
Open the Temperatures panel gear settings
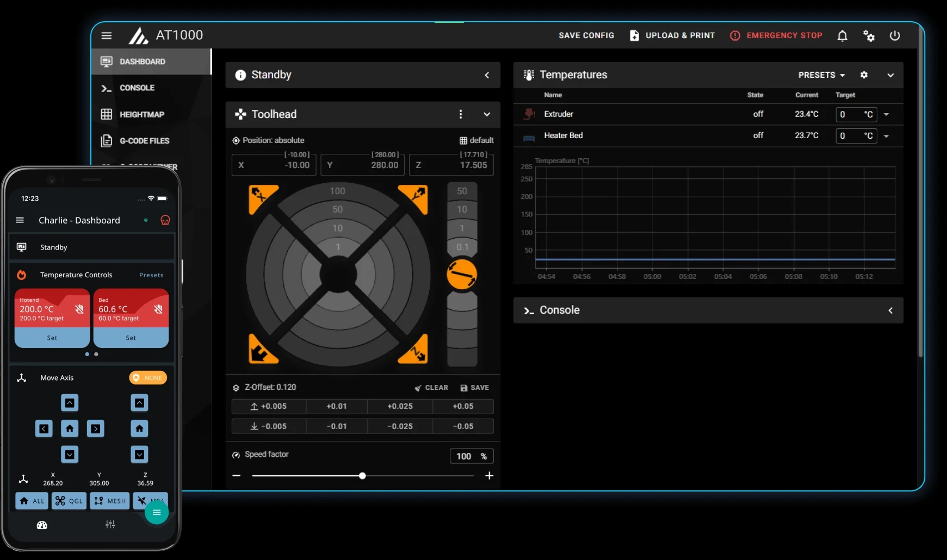[x=864, y=75]
